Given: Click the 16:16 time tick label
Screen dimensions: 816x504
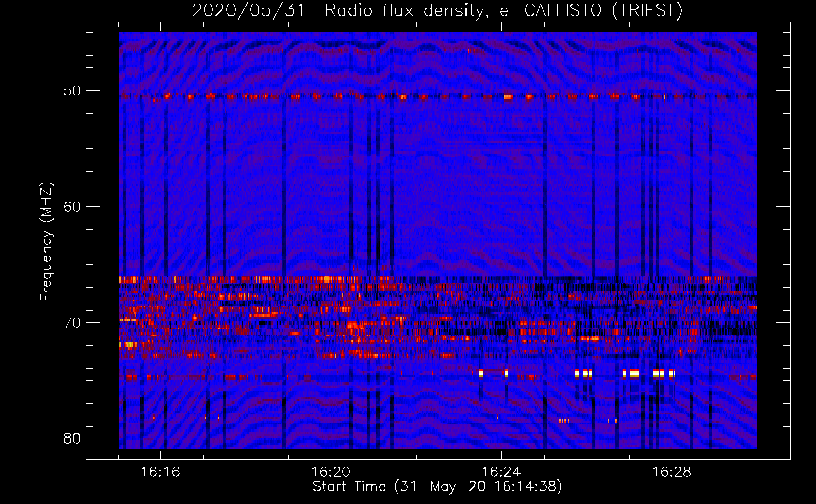Looking at the screenshot, I should click(160, 472).
